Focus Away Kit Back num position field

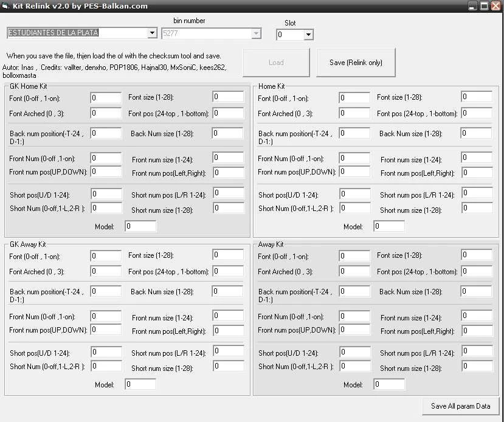(x=354, y=291)
